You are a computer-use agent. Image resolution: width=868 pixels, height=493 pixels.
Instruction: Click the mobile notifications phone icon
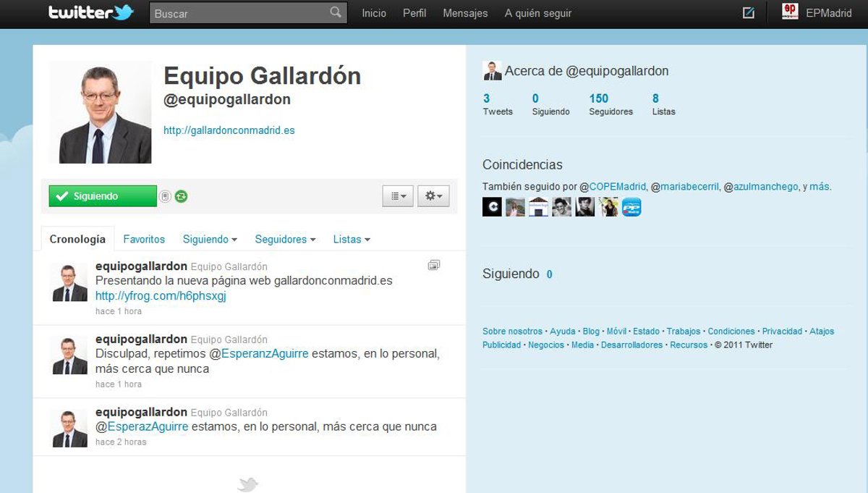165,196
